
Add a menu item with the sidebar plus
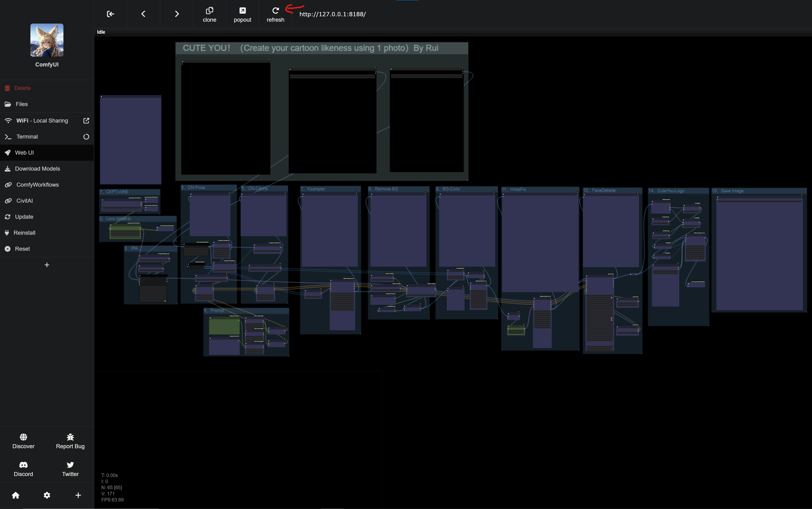(x=47, y=265)
